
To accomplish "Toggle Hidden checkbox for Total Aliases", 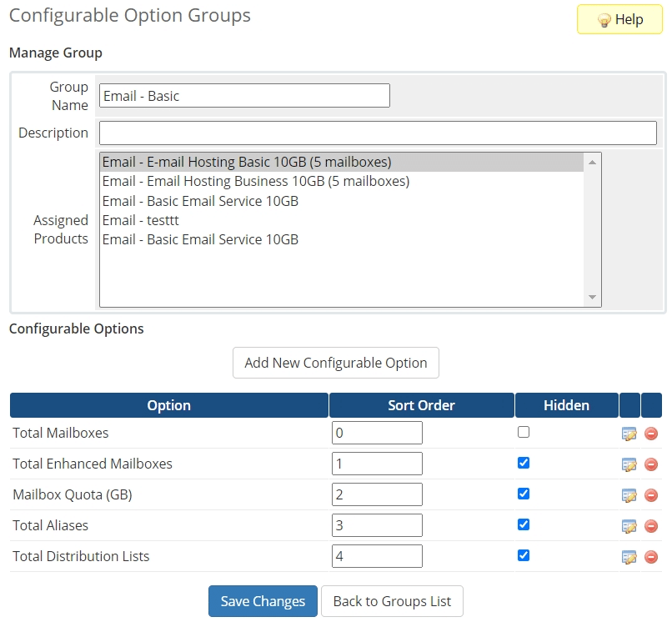I will point(524,524).
